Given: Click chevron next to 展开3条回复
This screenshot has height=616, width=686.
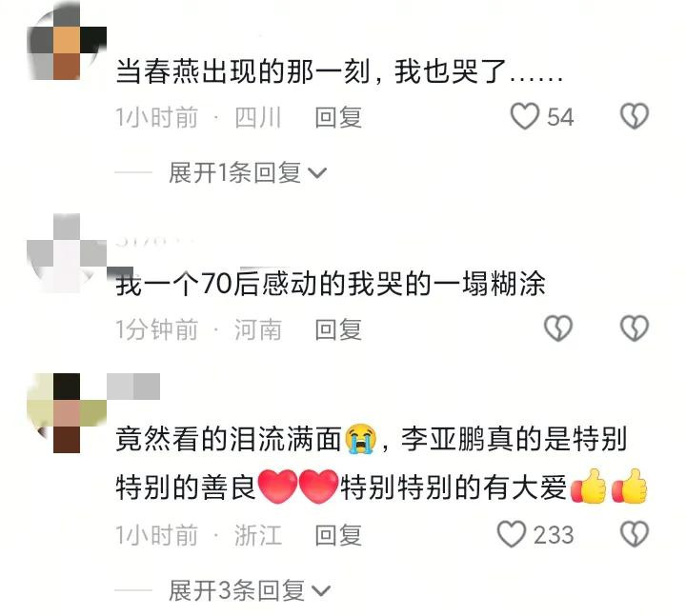Looking at the screenshot, I should (x=322, y=591).
